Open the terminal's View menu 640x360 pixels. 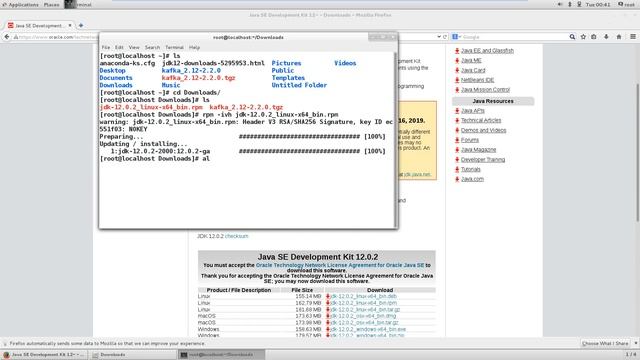pyautogui.click(x=134, y=47)
